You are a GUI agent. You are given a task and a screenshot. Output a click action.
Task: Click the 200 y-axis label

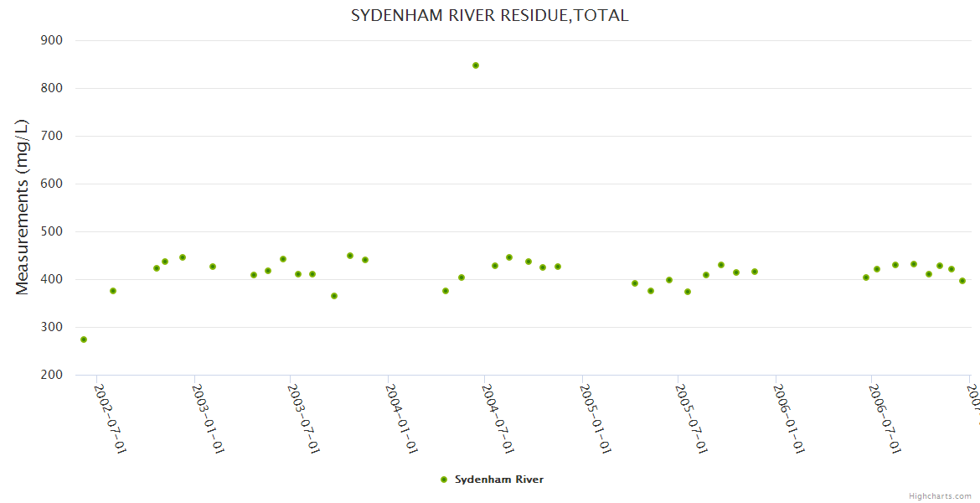point(52,375)
